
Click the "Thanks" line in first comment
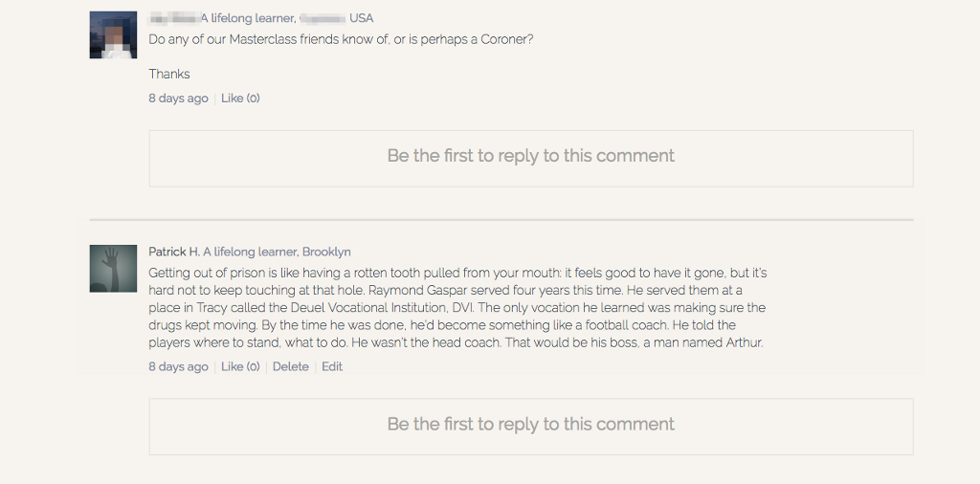point(169,74)
